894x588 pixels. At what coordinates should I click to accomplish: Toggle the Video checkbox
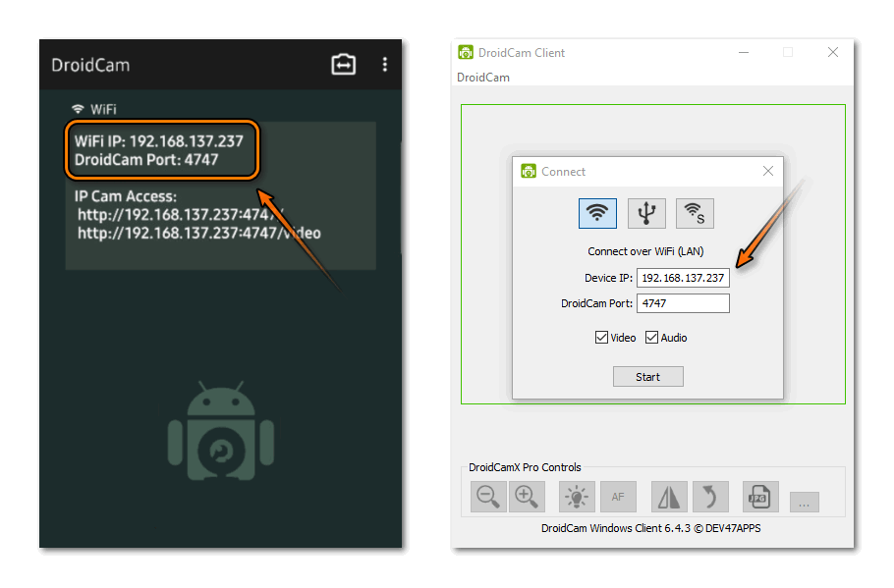click(x=601, y=338)
